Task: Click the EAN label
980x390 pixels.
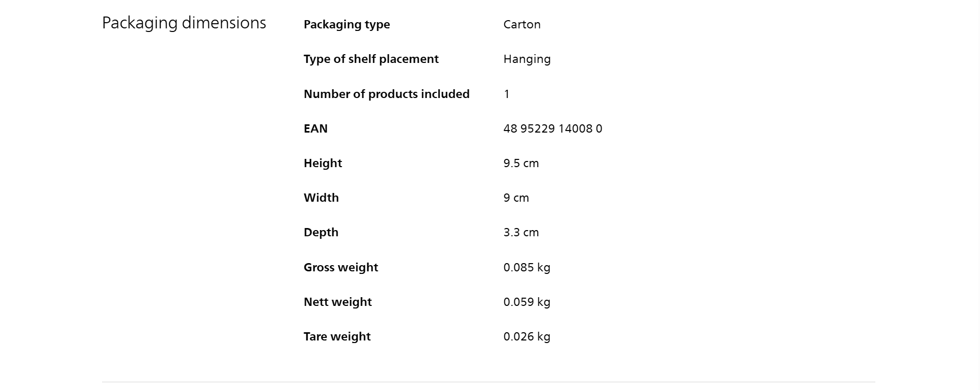Action: (315, 128)
